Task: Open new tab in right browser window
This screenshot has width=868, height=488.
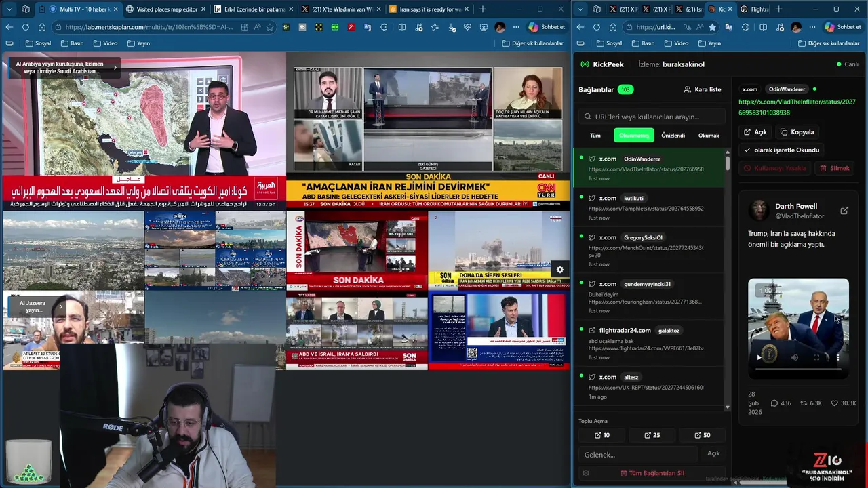Action: [778, 9]
